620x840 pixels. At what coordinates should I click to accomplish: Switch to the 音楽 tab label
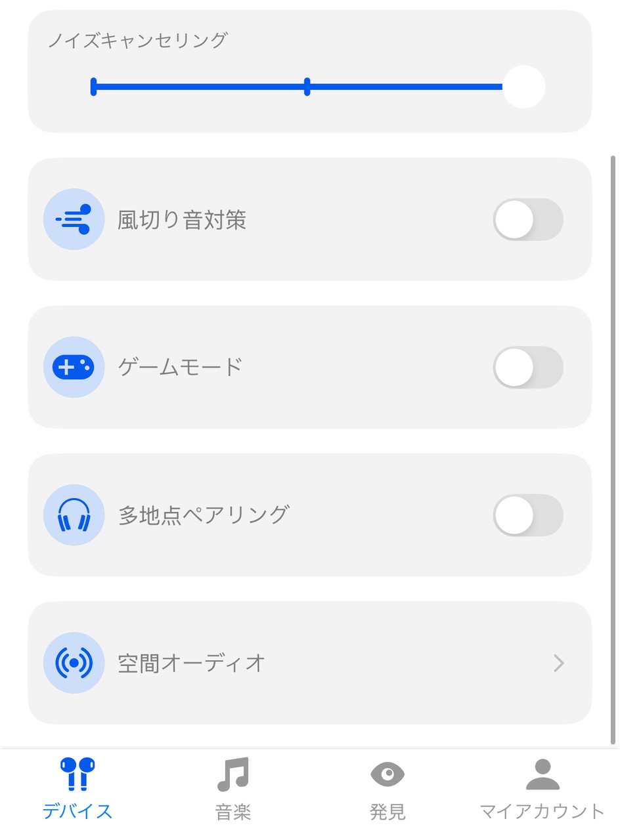point(233,812)
